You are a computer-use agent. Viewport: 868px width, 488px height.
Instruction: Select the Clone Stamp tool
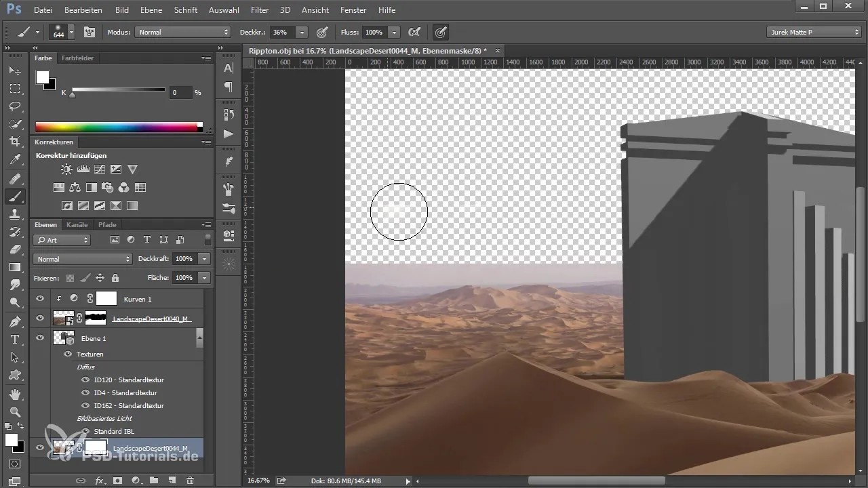15,214
